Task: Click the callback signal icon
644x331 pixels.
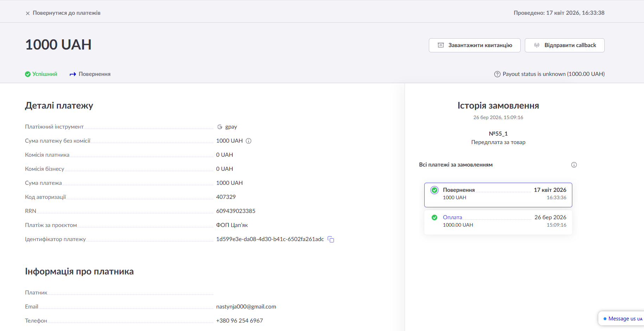Action: pyautogui.click(x=537, y=45)
